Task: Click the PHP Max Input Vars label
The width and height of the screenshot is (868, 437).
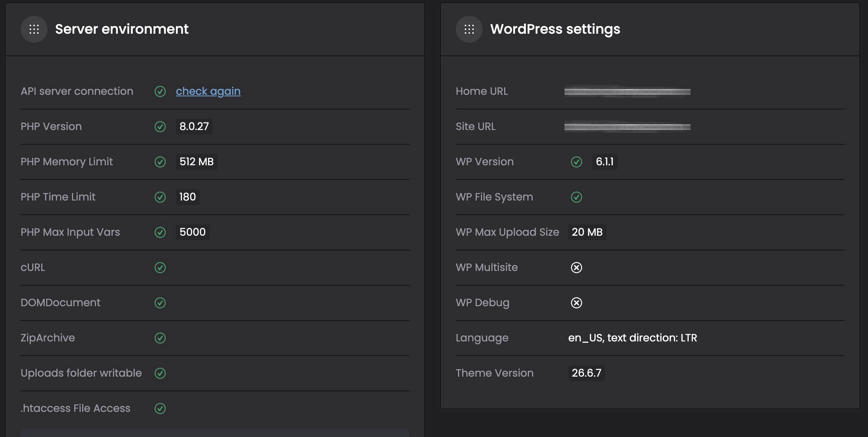Action: pyautogui.click(x=70, y=232)
